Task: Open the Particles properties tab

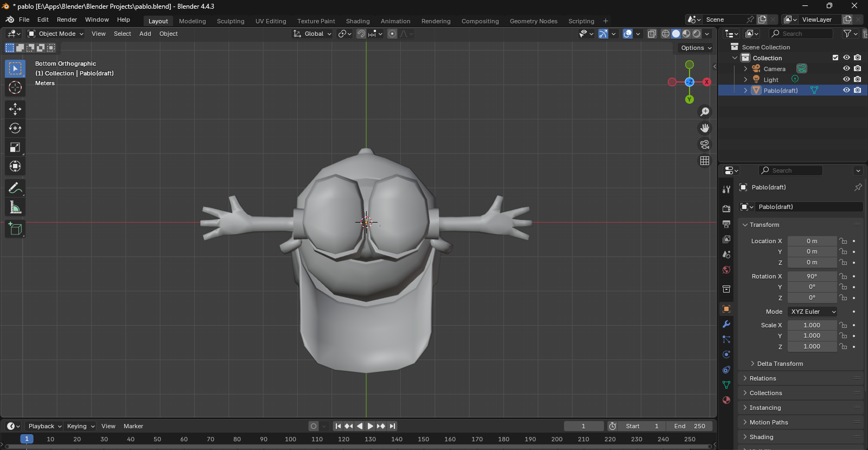Action: point(726,339)
